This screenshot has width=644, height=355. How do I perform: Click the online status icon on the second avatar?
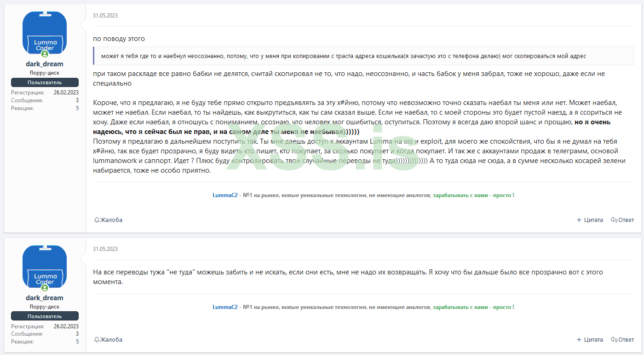coord(45,288)
